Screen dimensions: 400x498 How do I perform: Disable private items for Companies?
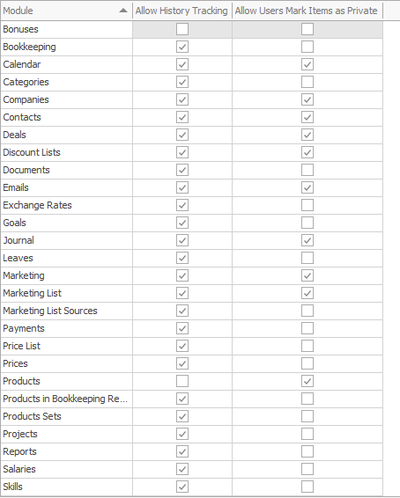click(307, 99)
